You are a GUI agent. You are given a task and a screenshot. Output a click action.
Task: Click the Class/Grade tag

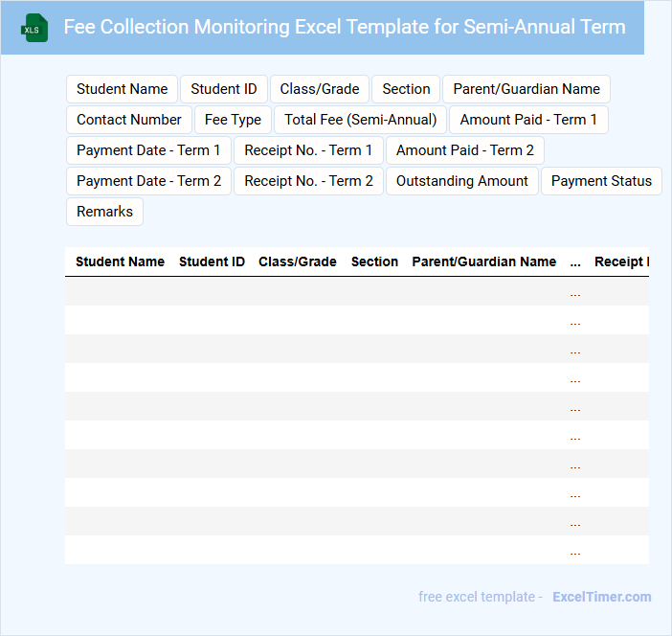pos(320,89)
